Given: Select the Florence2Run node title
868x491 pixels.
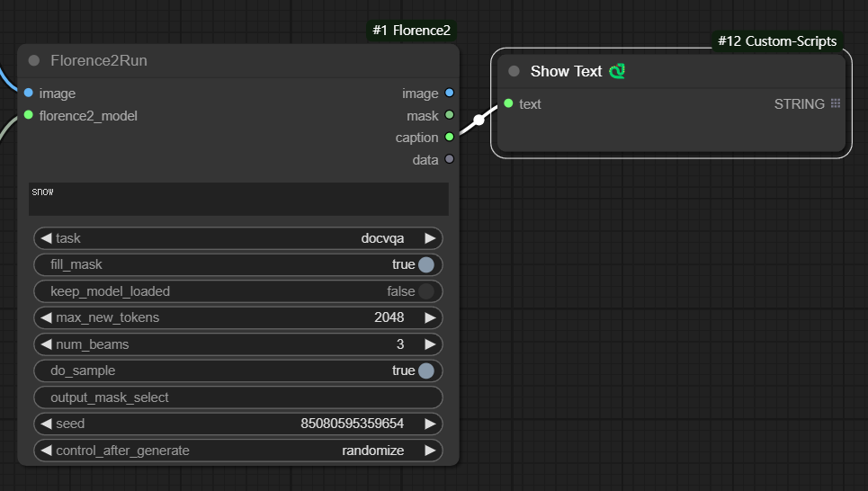Looking at the screenshot, I should tap(99, 61).
